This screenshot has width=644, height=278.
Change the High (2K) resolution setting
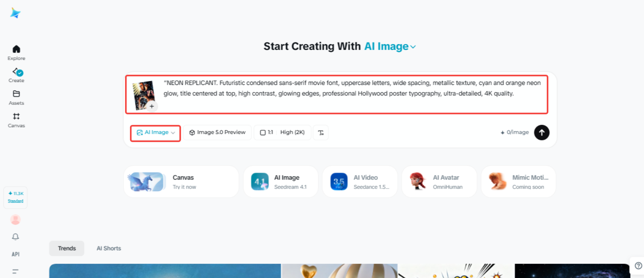click(x=293, y=133)
